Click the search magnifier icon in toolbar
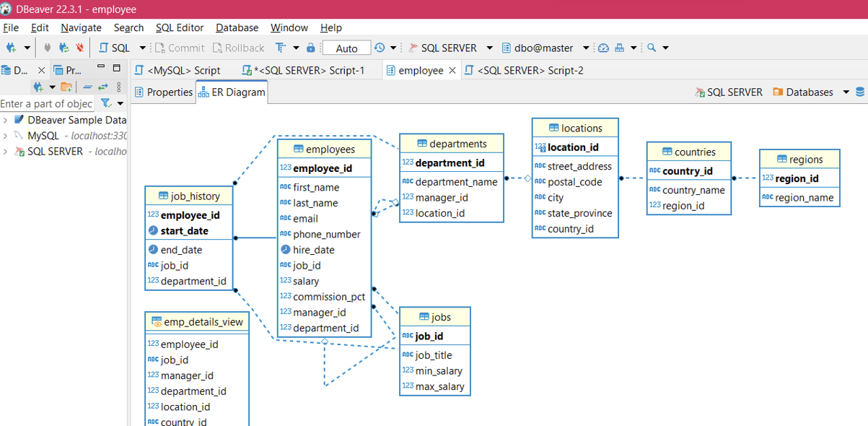 pos(652,48)
